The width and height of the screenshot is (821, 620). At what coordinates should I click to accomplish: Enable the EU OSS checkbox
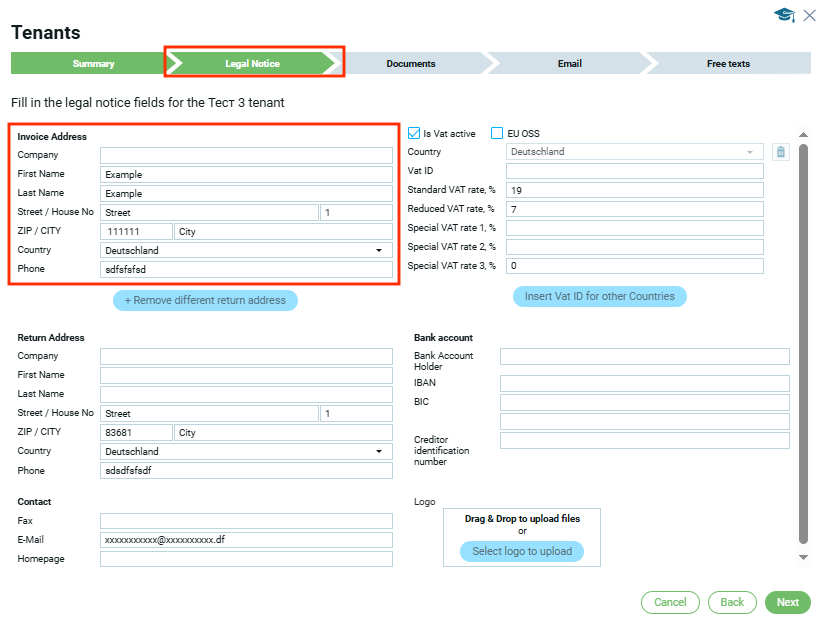pos(497,133)
